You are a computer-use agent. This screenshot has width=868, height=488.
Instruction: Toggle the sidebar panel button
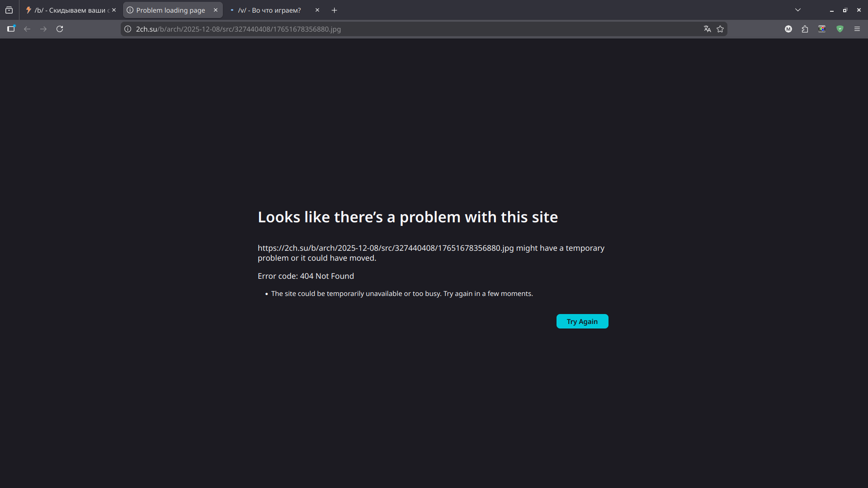[11, 29]
